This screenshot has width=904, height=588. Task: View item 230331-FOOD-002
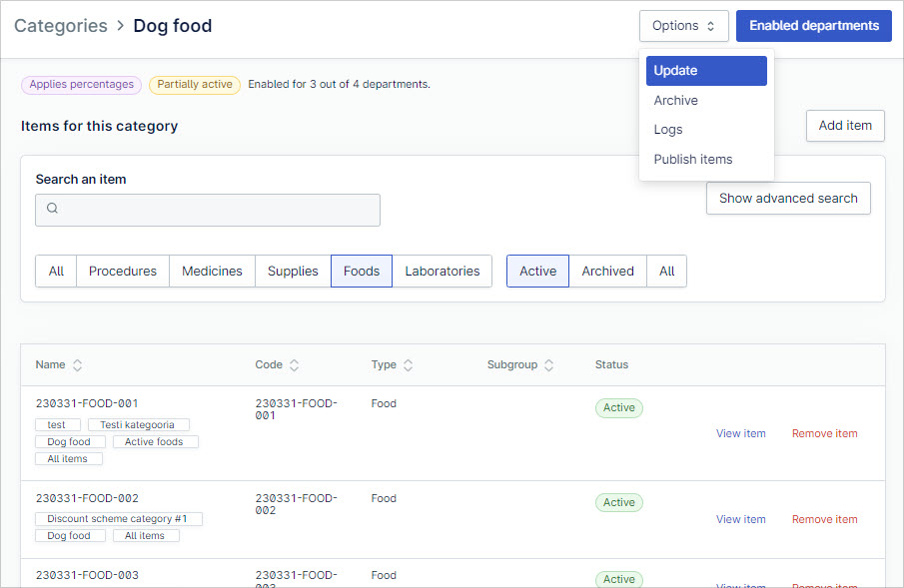pyautogui.click(x=741, y=519)
